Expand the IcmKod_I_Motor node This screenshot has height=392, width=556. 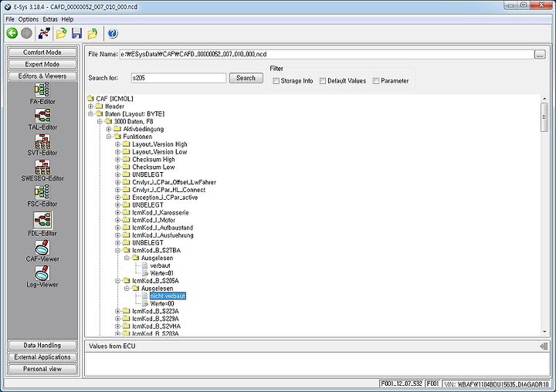pos(117,220)
